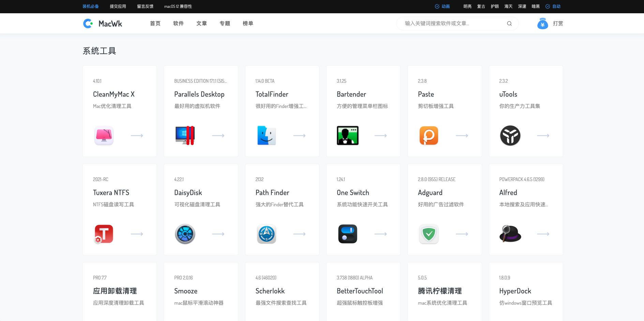This screenshot has width=644, height=321.
Task: Open the 文章 nav item
Action: click(201, 23)
